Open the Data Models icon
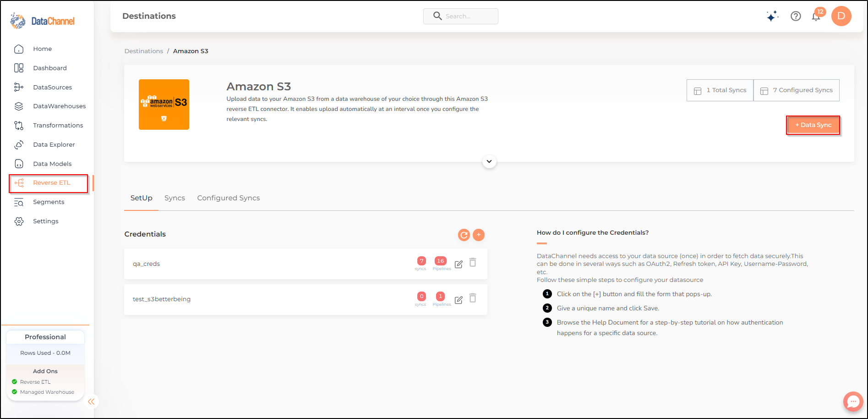868x419 pixels. 19,164
